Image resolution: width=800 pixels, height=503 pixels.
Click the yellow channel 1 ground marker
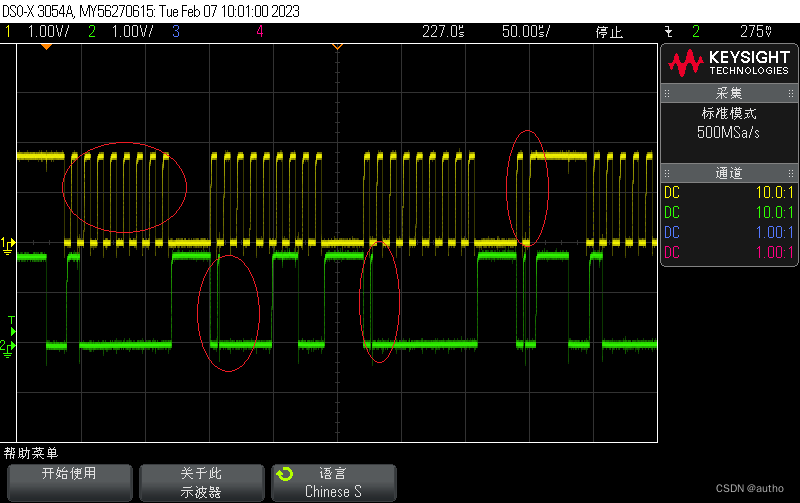tap(8, 245)
